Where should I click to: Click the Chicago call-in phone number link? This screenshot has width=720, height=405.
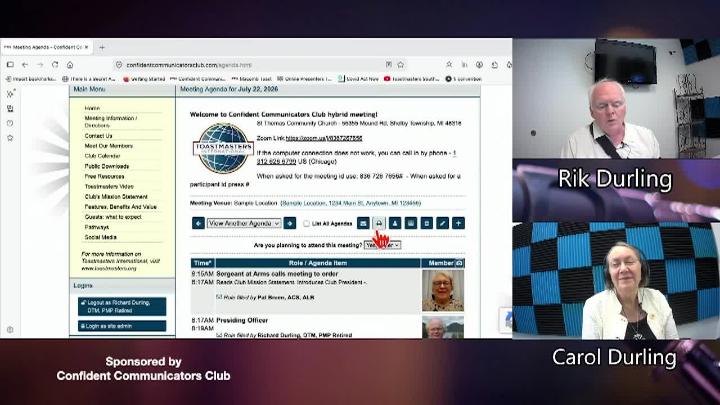coord(276,162)
